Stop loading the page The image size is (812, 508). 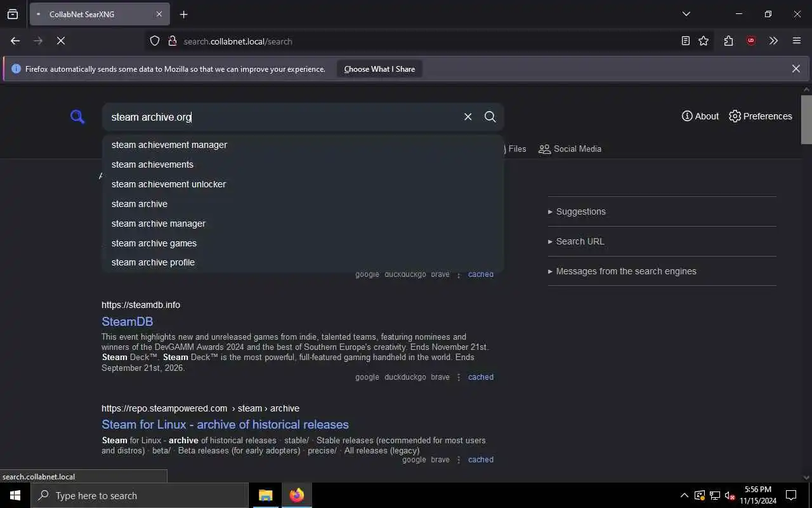61,41
